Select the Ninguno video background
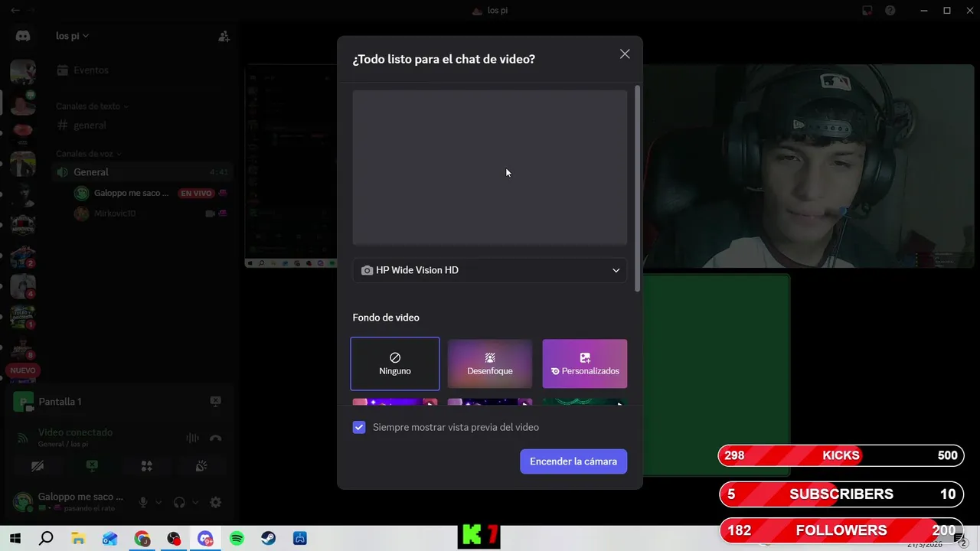980x551 pixels. click(x=395, y=364)
